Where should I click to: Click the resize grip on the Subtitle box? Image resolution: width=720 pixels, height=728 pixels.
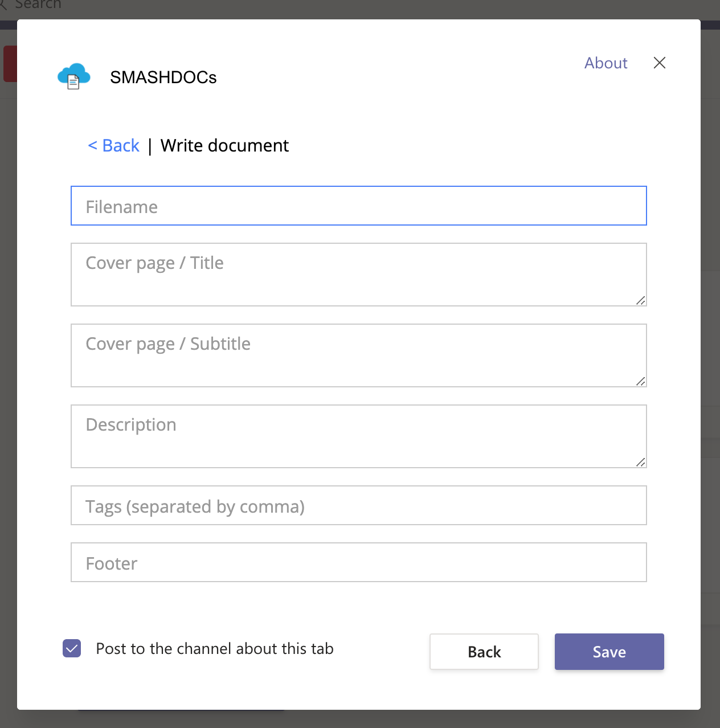(x=641, y=381)
